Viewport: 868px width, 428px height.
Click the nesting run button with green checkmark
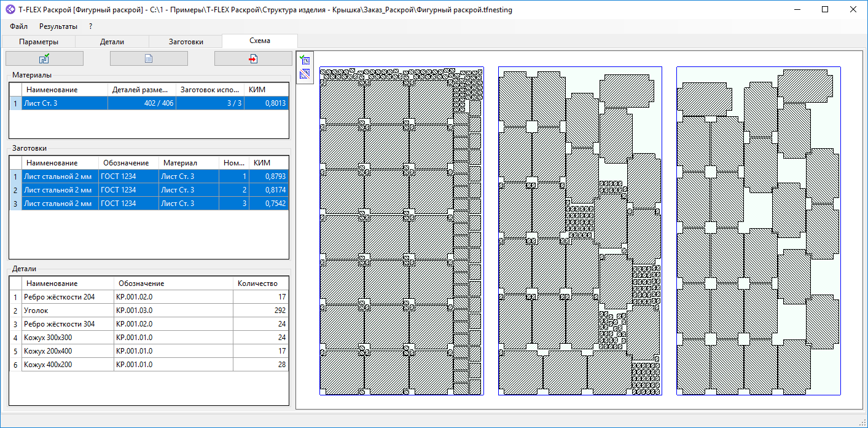(44, 58)
